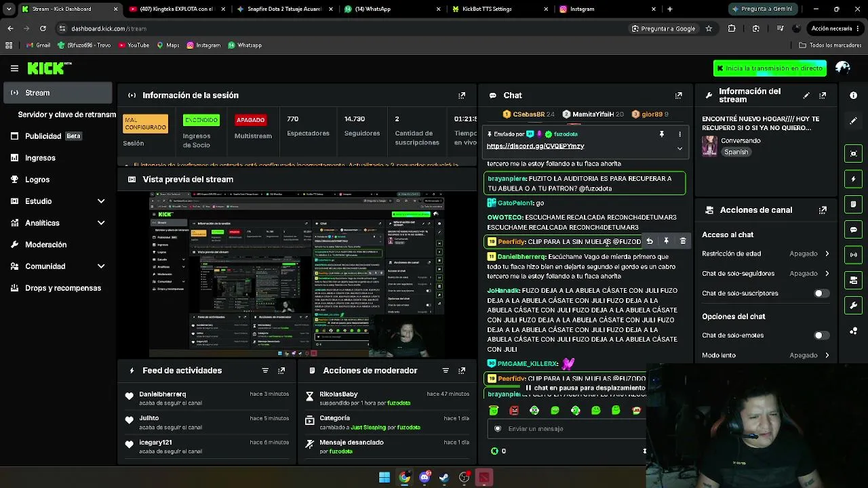Pop out the Información de la sesión panel
This screenshot has height=488, width=868.
tap(462, 96)
